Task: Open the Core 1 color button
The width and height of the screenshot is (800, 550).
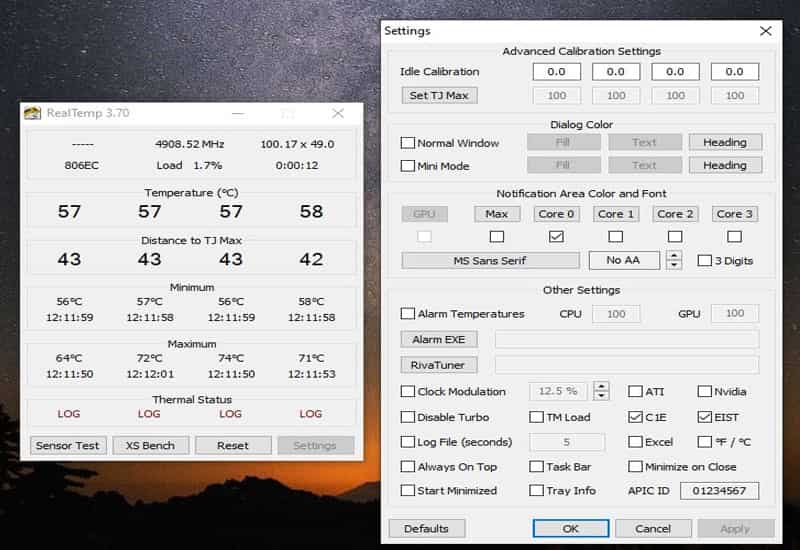Action: [616, 214]
